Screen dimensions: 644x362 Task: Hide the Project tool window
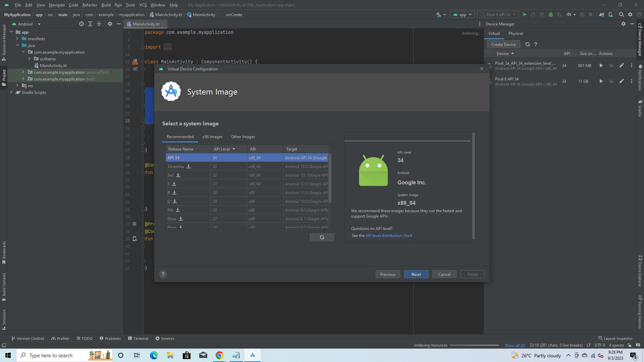pyautogui.click(x=118, y=24)
